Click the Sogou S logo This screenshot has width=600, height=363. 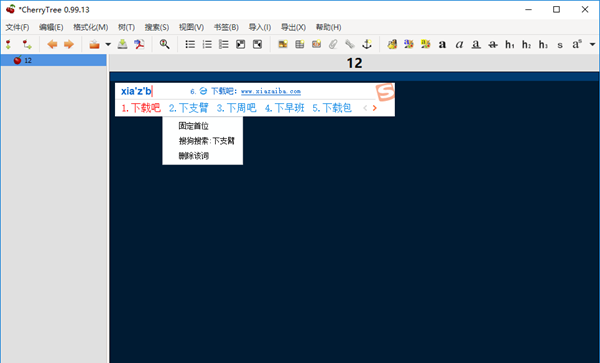tap(385, 92)
